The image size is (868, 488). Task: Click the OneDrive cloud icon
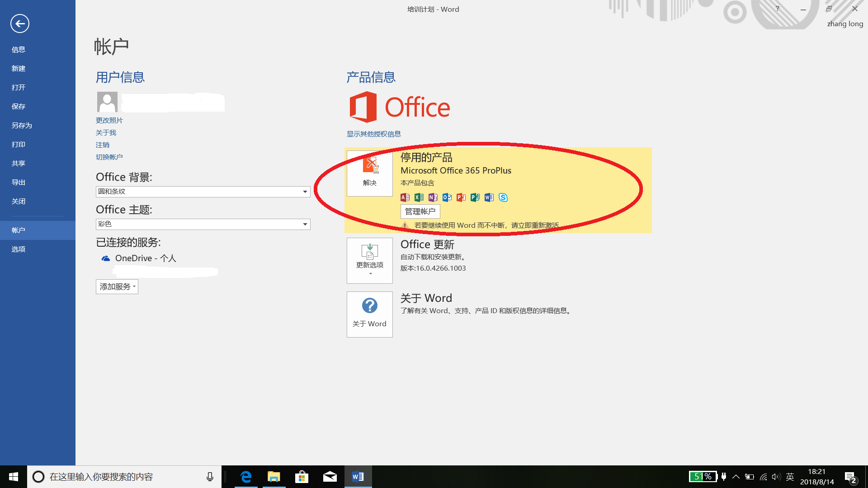pos(106,258)
